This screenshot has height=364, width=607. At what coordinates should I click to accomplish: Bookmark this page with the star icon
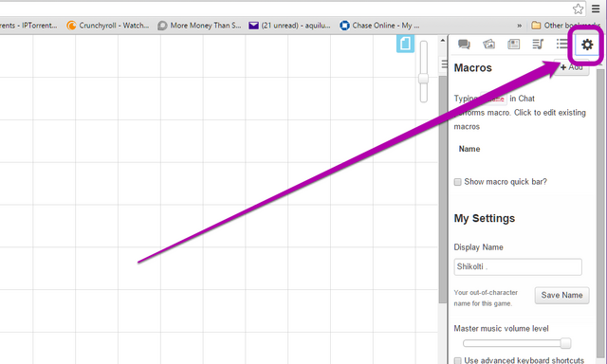coord(578,9)
